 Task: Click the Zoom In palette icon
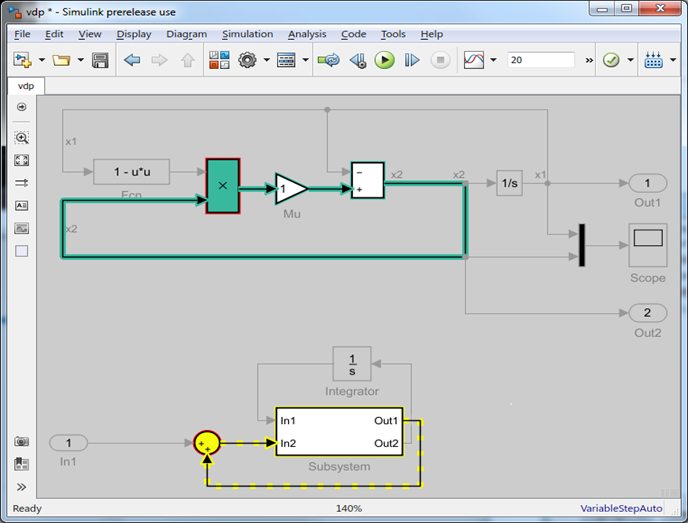tap(22, 138)
